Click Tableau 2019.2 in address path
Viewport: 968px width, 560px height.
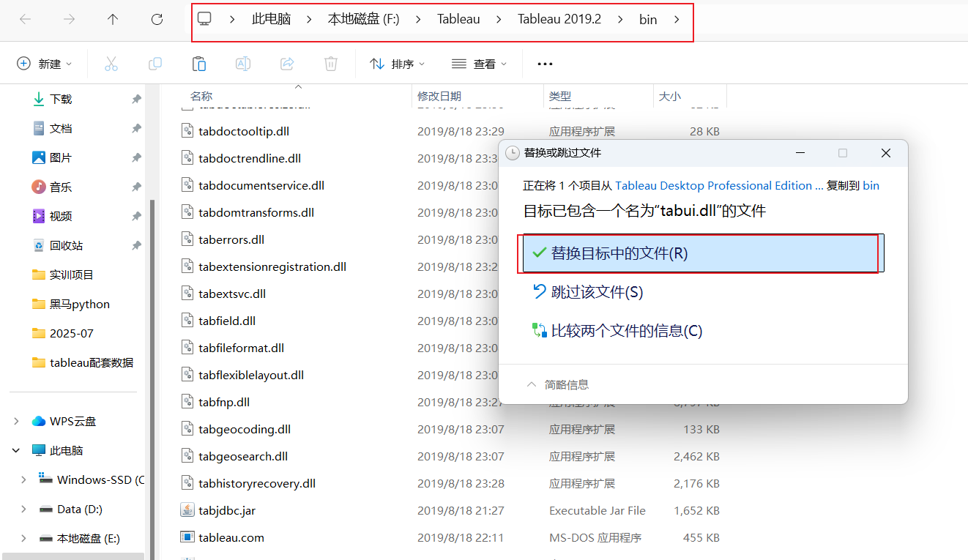[559, 20]
